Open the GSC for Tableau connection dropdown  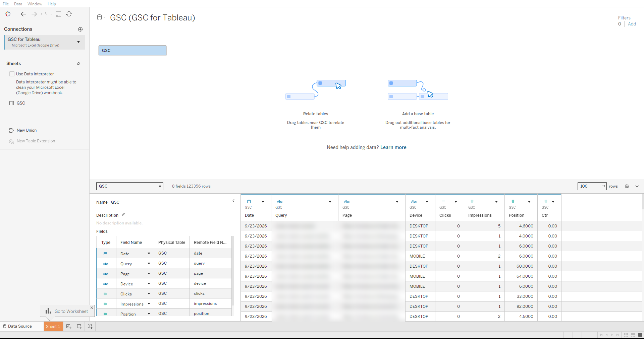coord(78,42)
